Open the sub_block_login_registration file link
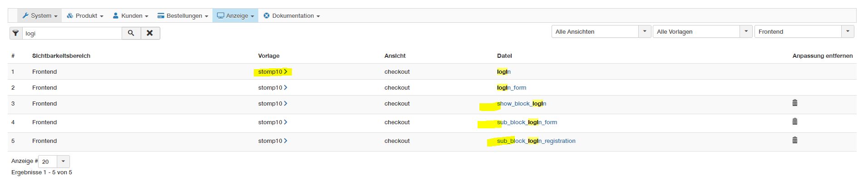Screen dimensions: 868x182 click(536, 141)
